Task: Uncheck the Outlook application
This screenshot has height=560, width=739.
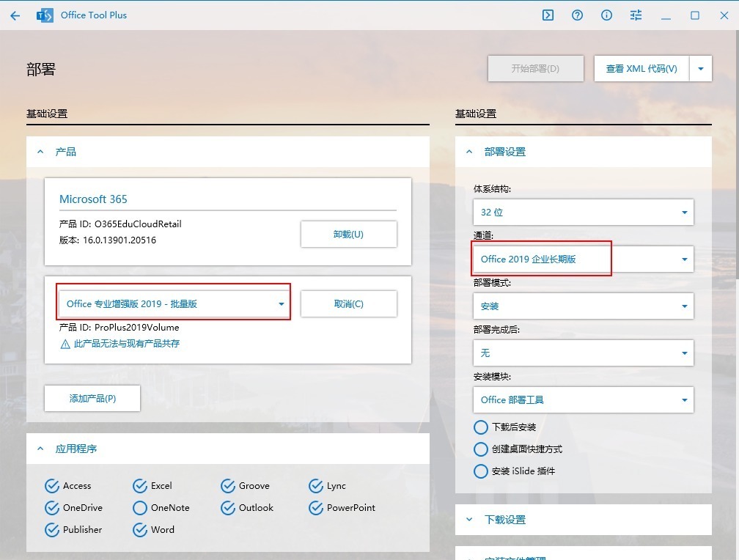Action: point(227,508)
